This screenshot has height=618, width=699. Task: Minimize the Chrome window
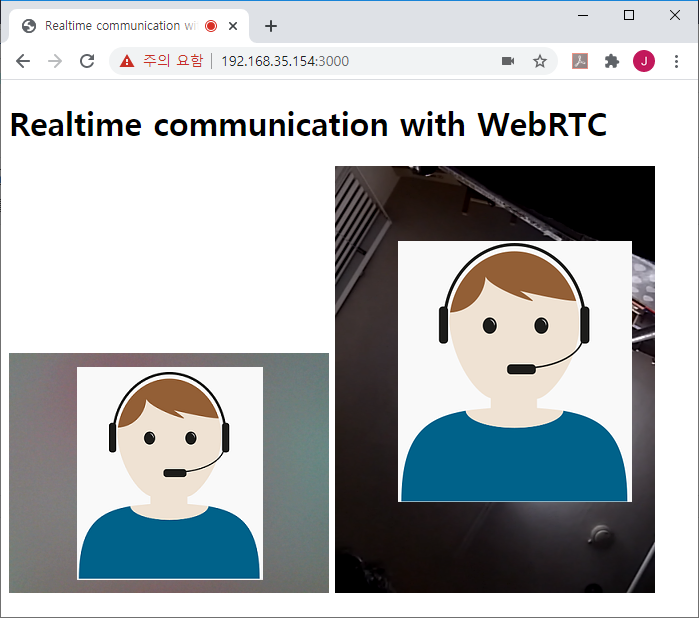(x=583, y=15)
